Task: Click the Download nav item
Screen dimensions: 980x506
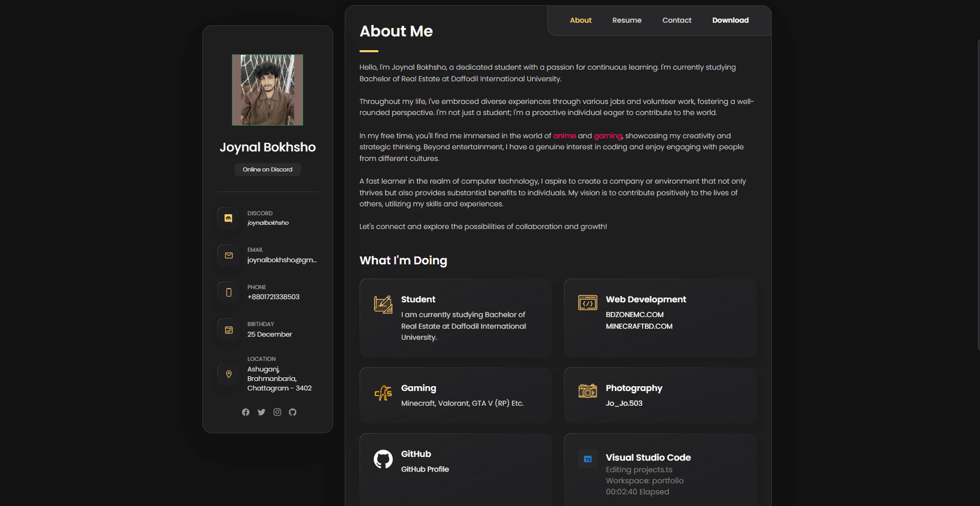Action: click(730, 21)
